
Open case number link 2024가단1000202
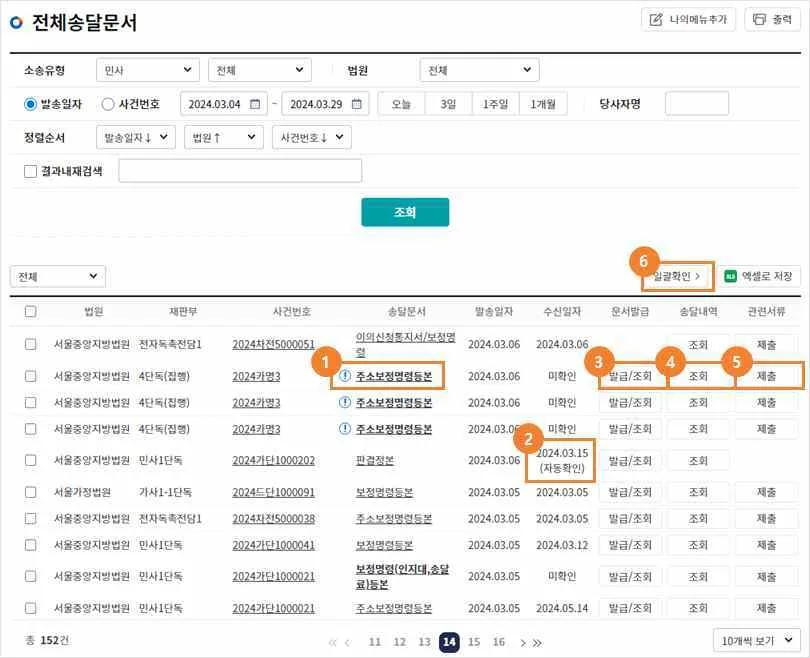[273, 461]
